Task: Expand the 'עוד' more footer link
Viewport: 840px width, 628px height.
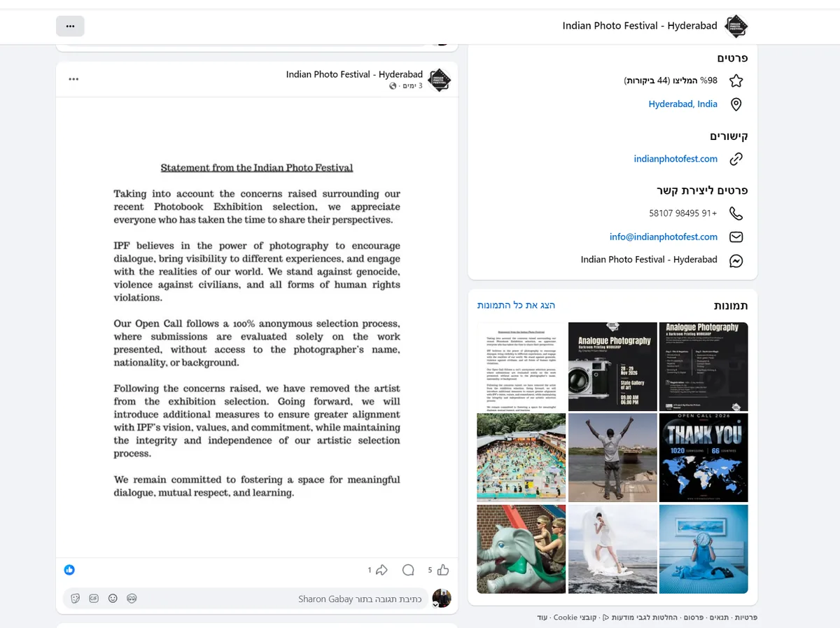Action: pyautogui.click(x=542, y=617)
